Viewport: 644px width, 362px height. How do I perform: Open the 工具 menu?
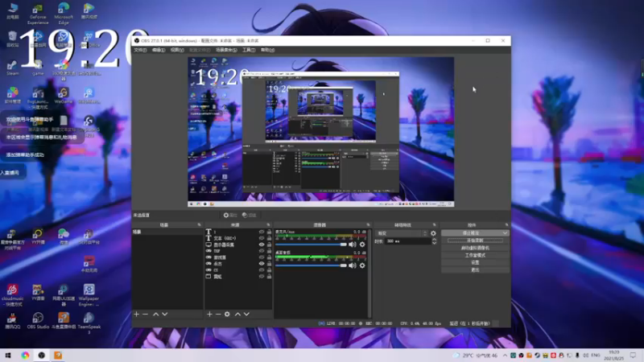[249, 50]
